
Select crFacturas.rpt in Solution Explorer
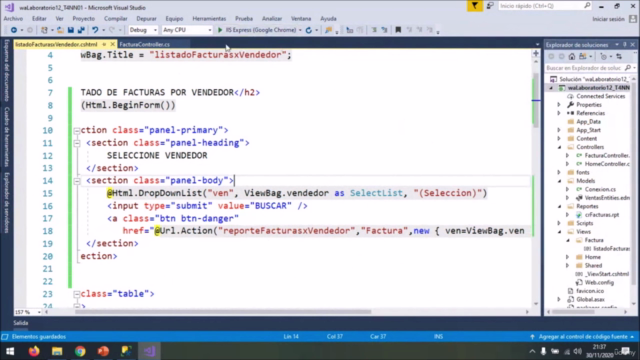[602, 215]
